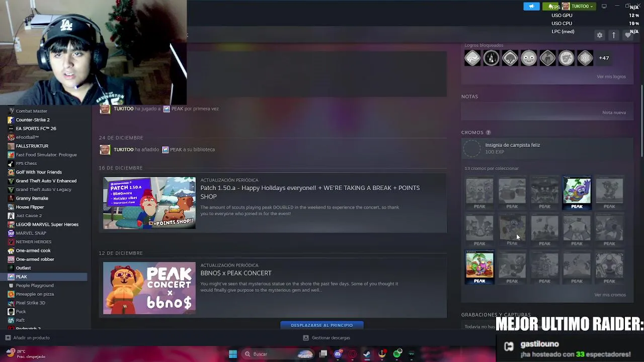Screen dimensions: 644x362
Task: Open Ver mis logros link
Action: click(611, 76)
